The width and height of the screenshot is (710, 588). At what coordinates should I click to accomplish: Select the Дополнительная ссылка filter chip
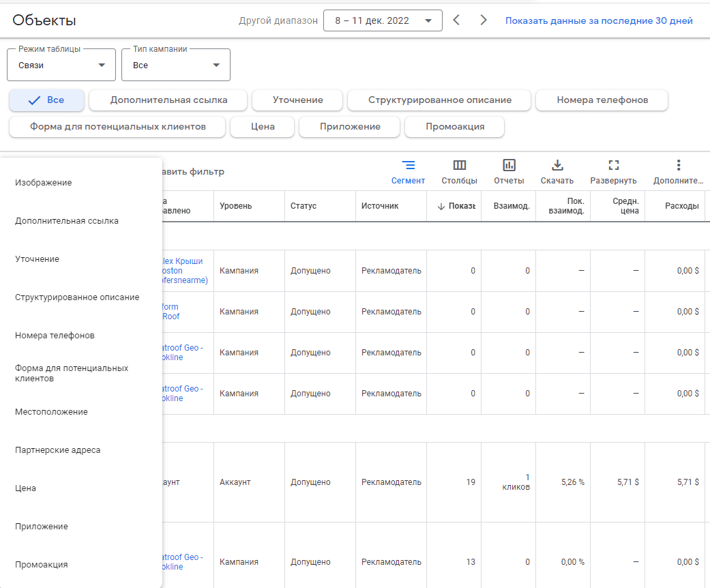pos(168,100)
